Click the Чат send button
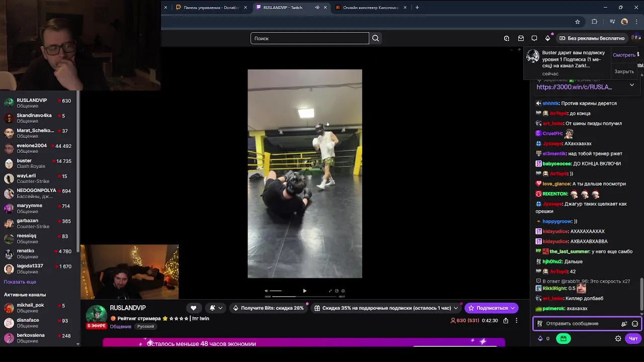The width and height of the screenshot is (644, 362). coord(633,338)
